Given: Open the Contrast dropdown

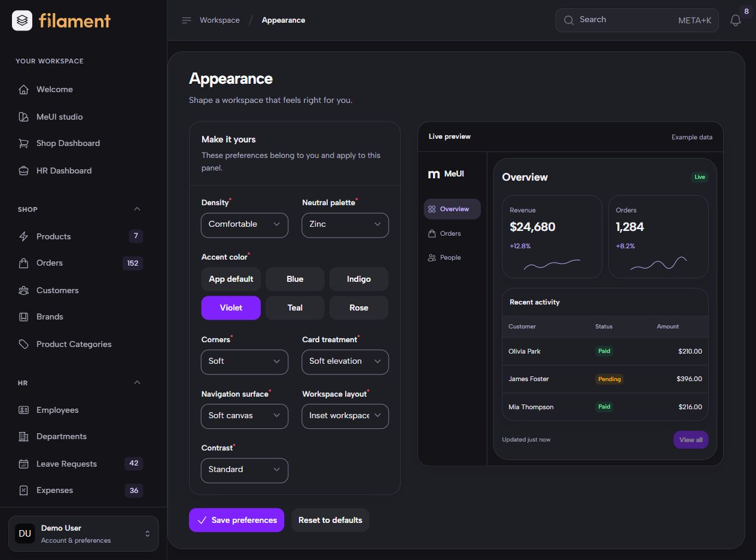Looking at the screenshot, I should pyautogui.click(x=245, y=470).
